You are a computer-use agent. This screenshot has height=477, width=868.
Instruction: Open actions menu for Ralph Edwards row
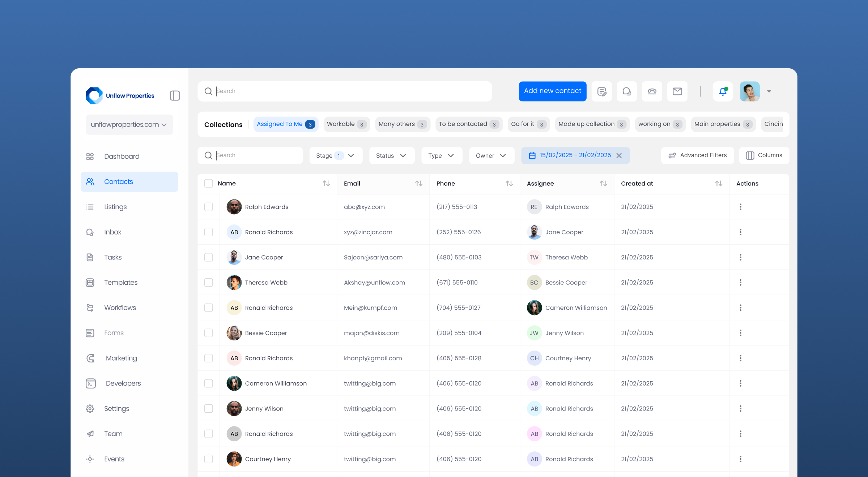coord(740,207)
